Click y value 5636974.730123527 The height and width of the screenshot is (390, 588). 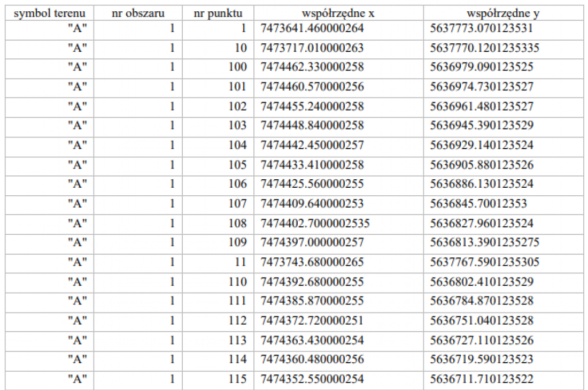pos(482,87)
